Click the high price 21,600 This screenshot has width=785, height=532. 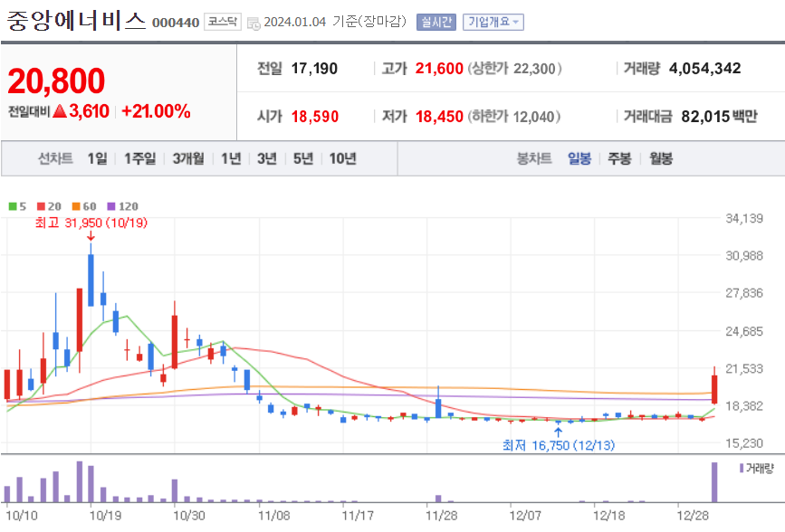pyautogui.click(x=439, y=68)
